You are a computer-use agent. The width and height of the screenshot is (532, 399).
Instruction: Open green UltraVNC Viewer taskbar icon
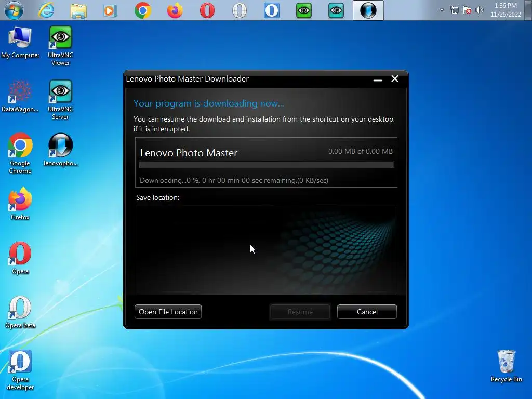pos(303,10)
